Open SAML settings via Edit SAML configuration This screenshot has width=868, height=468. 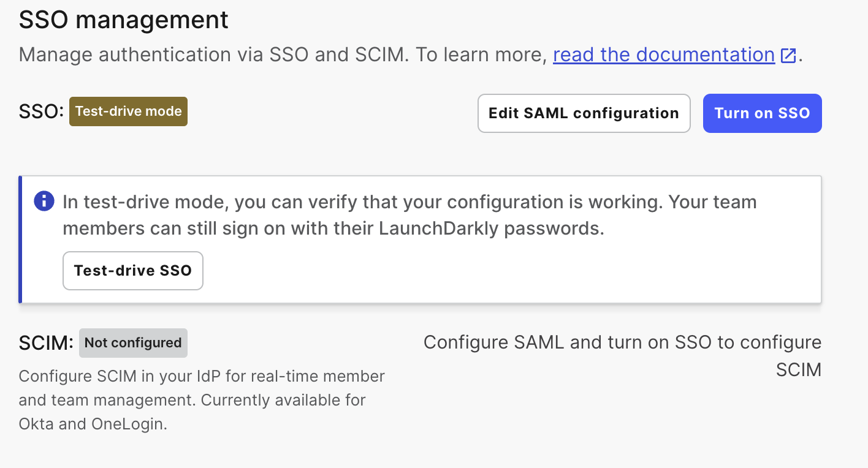(584, 113)
